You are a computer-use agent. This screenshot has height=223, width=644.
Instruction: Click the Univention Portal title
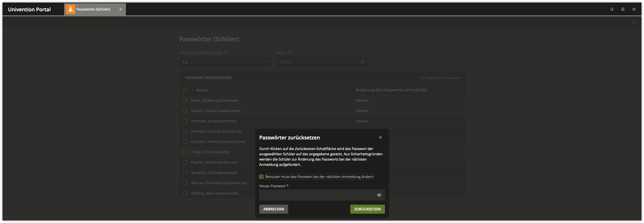29,9
